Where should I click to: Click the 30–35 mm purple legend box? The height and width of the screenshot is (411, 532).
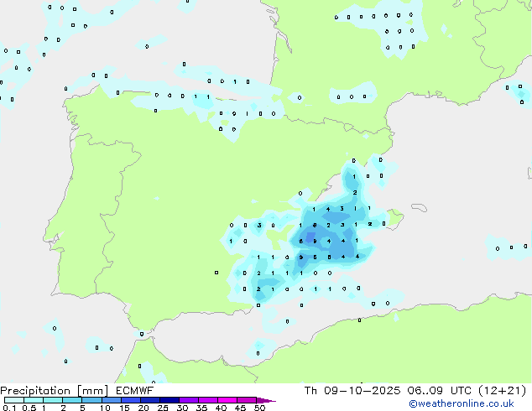coord(188,400)
